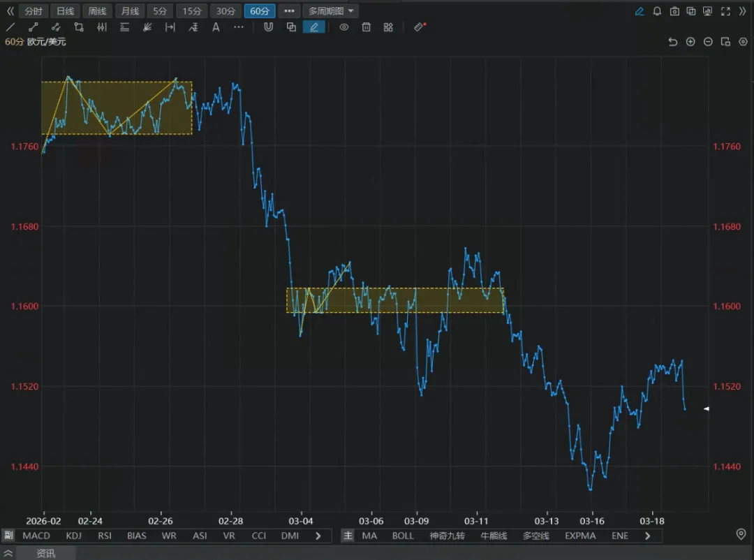This screenshot has height=560, width=754.
Task: Add the MACD sub-indicator
Action: coord(36,536)
